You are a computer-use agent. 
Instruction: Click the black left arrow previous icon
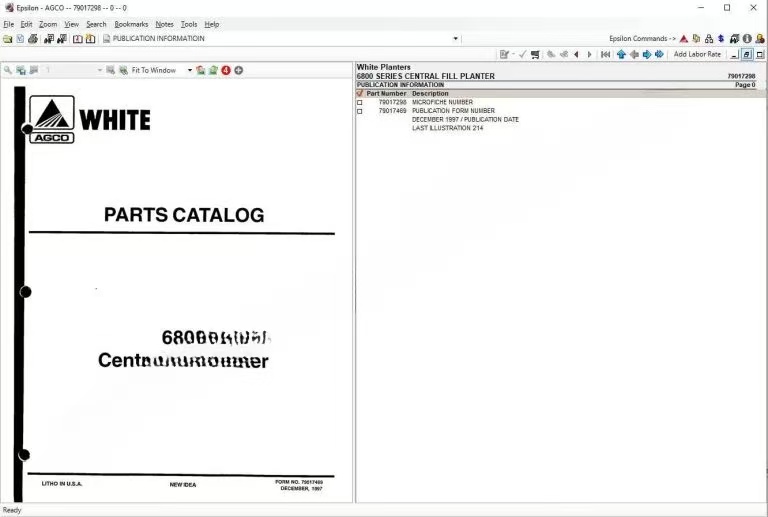(x=576, y=54)
